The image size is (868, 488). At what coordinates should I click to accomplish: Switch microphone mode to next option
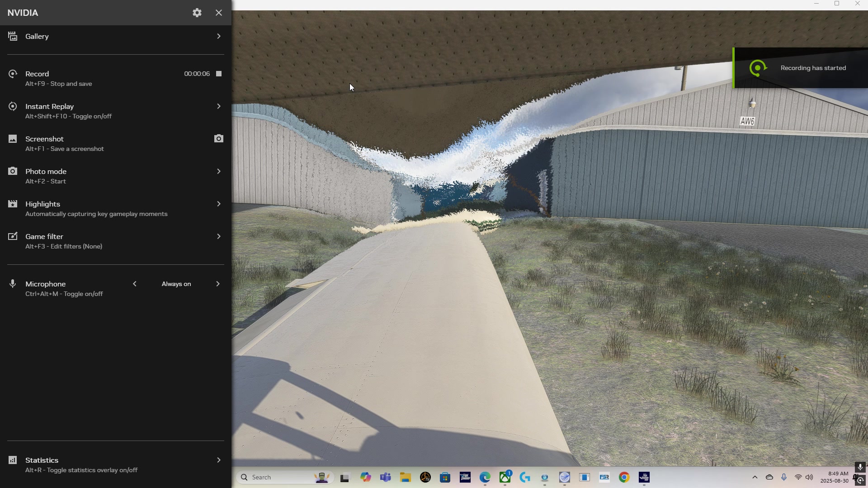click(x=218, y=284)
